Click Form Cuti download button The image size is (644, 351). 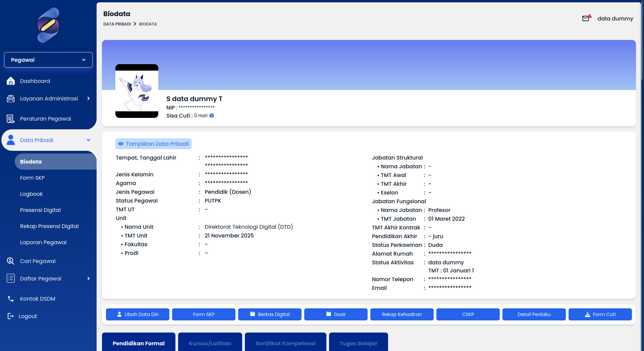point(600,314)
